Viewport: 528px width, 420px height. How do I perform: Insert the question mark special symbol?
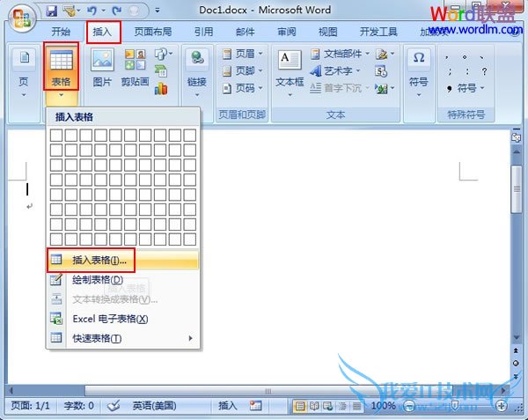point(484,71)
